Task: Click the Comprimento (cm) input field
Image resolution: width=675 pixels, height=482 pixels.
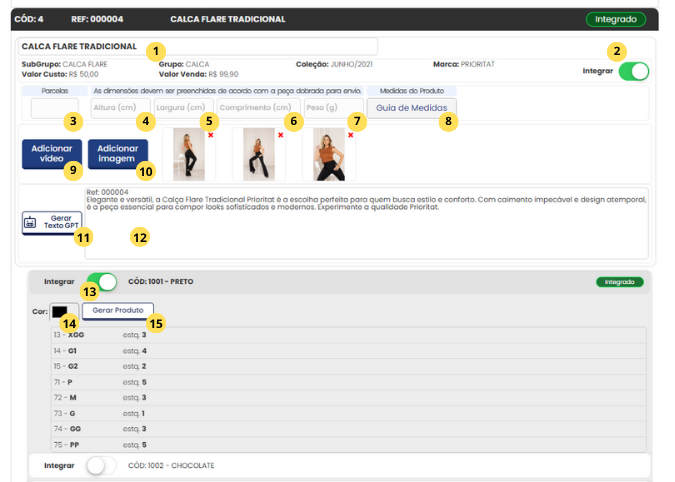Action: 258,108
